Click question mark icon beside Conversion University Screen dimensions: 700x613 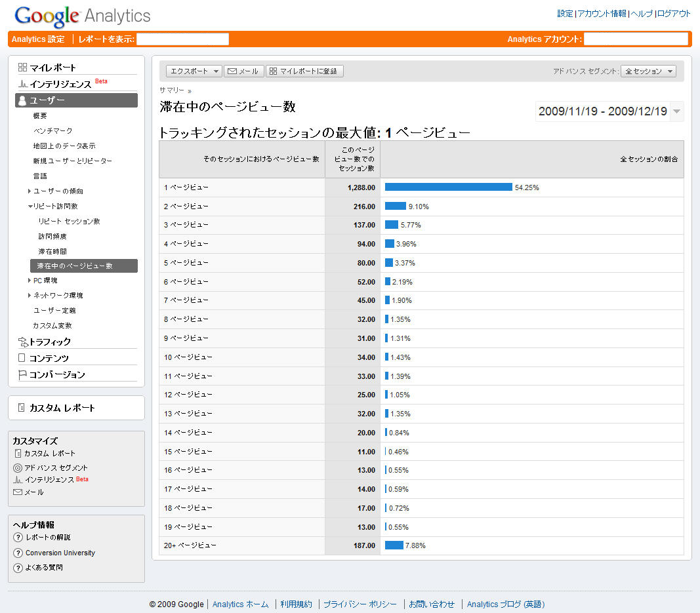pyautogui.click(x=18, y=553)
